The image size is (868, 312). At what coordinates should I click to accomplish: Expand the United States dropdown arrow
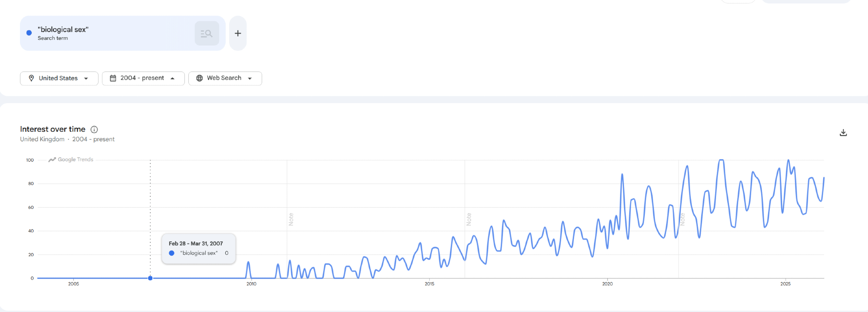[x=86, y=78]
